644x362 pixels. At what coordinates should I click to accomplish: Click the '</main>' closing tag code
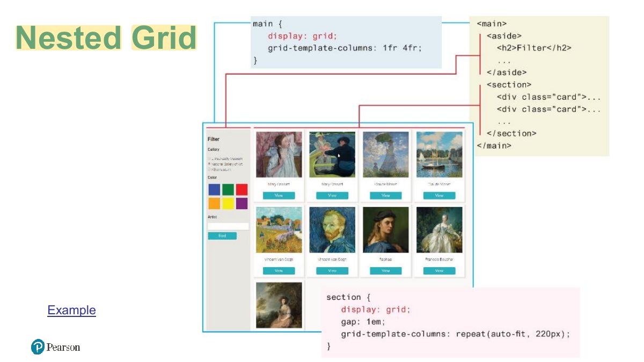[494, 145]
